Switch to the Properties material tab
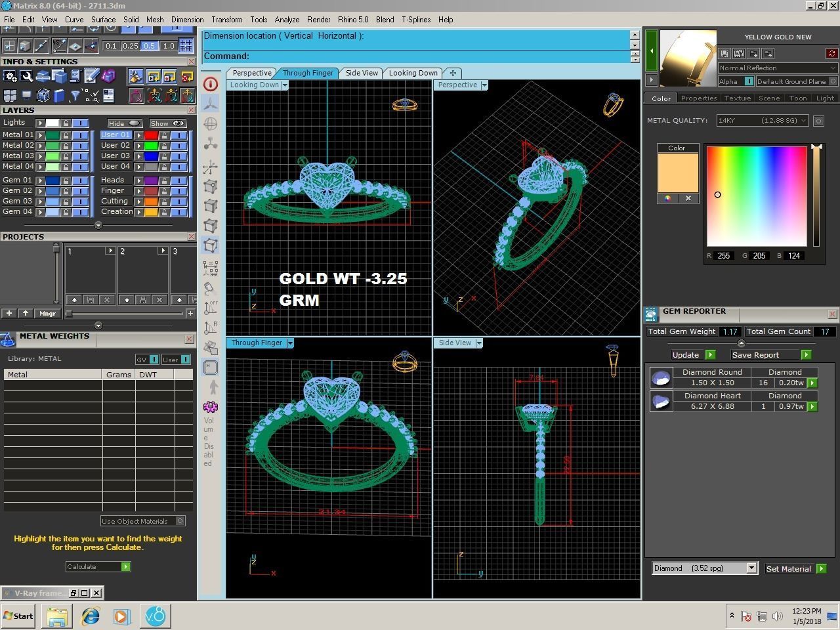Viewport: 840px width, 630px height. (x=698, y=98)
